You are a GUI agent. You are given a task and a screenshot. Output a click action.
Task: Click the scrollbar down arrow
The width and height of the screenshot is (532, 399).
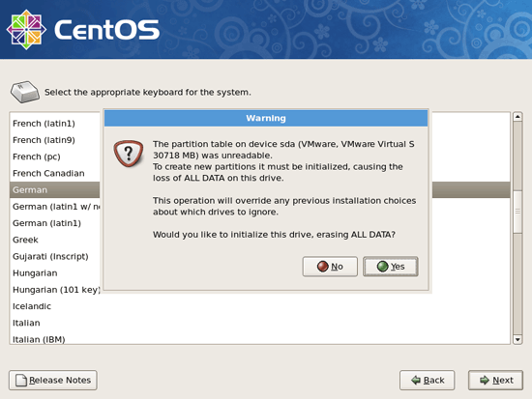pyautogui.click(x=517, y=339)
